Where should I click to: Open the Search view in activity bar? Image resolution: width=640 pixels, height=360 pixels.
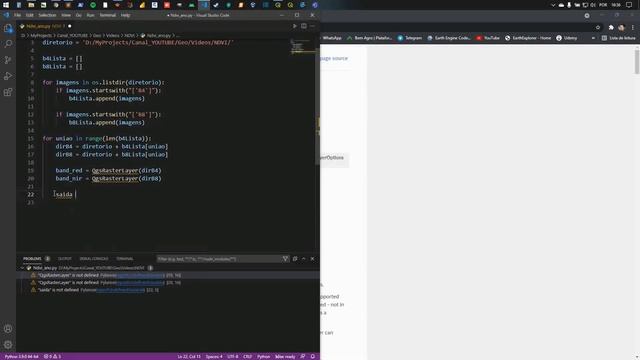coord(8,44)
